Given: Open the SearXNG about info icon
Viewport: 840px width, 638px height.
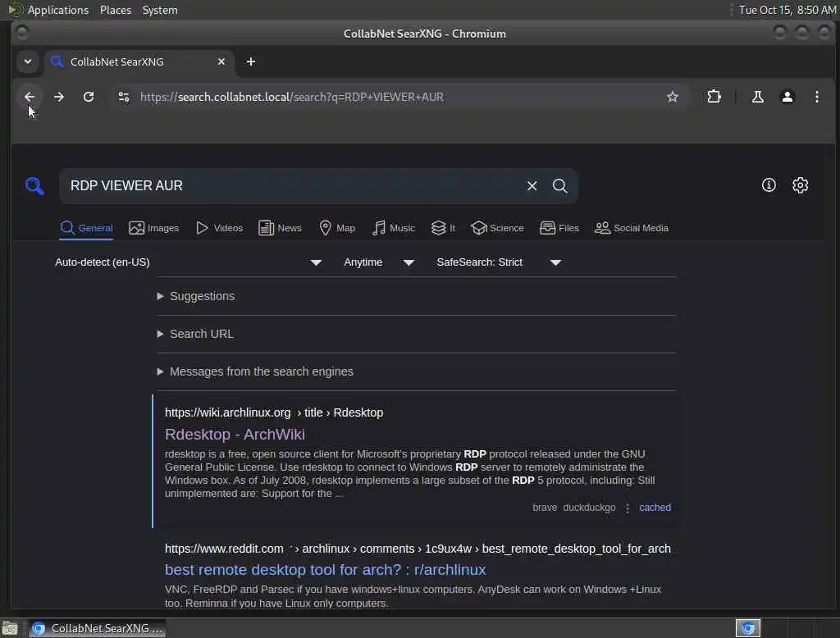Looking at the screenshot, I should (769, 185).
